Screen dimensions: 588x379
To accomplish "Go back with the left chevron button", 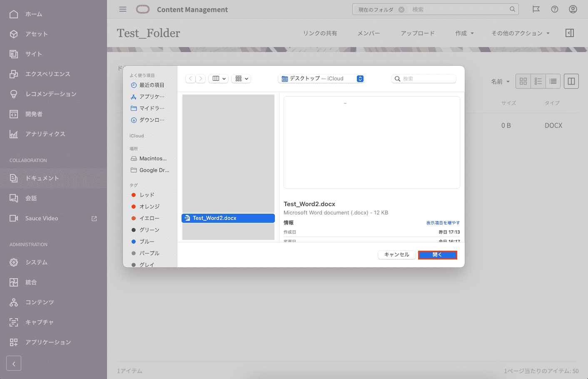I will tap(190, 79).
